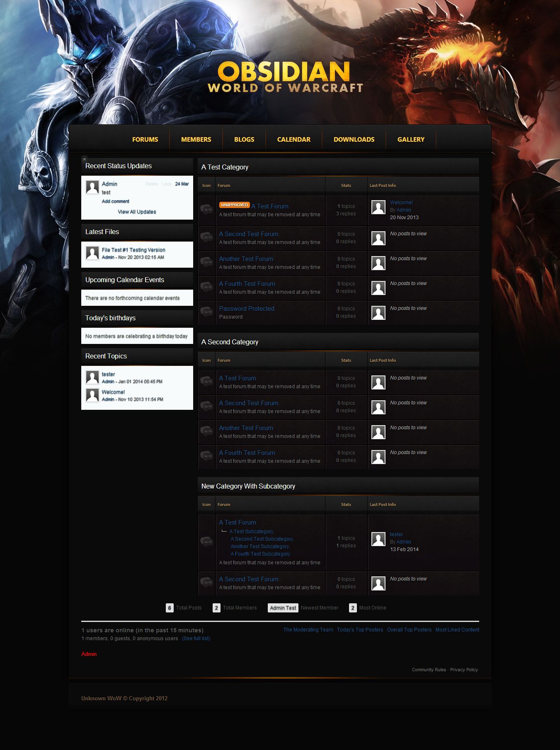
Task: Click last-post avatar in the Password Protected row
Action: click(378, 313)
